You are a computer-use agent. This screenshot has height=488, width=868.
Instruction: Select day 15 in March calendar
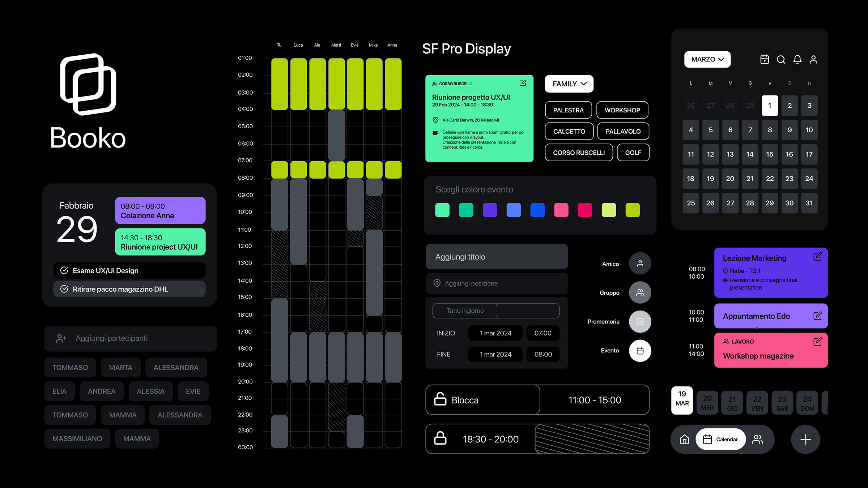pos(770,154)
